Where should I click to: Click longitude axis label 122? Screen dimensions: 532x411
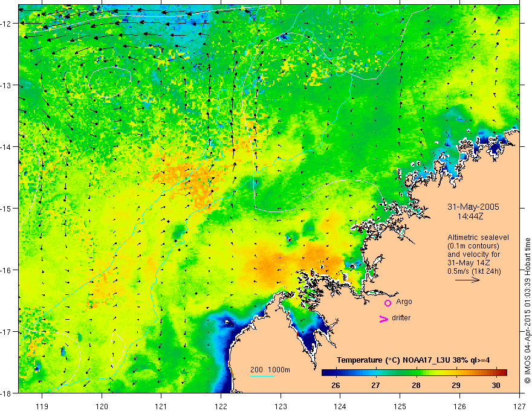[x=221, y=406]
